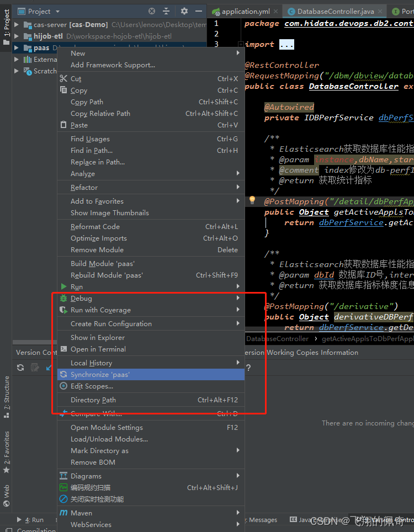Expand the paas project node

pyautogui.click(x=17, y=48)
